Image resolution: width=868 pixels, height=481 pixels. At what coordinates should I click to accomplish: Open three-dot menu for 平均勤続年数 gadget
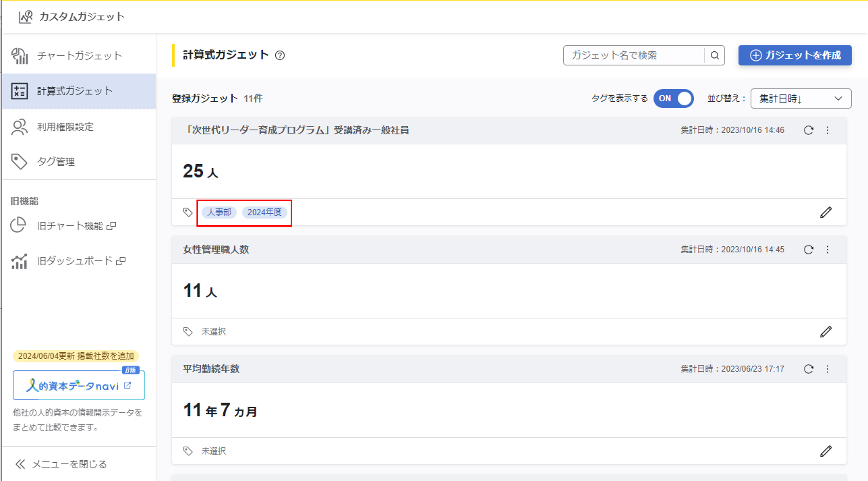click(828, 369)
